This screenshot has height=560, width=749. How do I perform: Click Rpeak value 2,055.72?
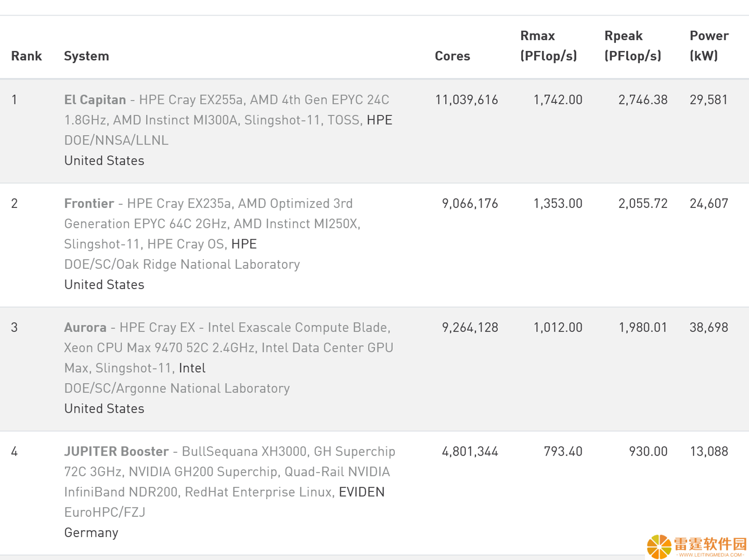pyautogui.click(x=643, y=203)
